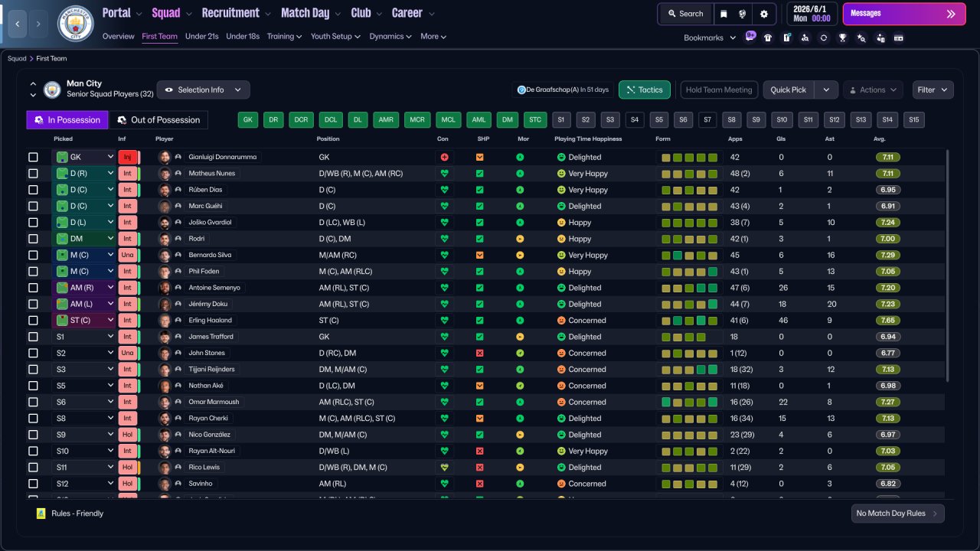Click the Search button
Screen dimensions: 980x551
pyautogui.click(x=685, y=14)
